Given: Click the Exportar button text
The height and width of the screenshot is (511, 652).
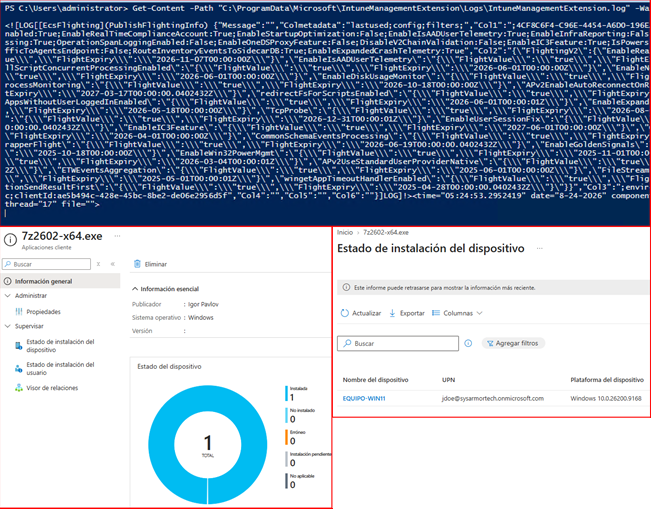Looking at the screenshot, I should [412, 313].
